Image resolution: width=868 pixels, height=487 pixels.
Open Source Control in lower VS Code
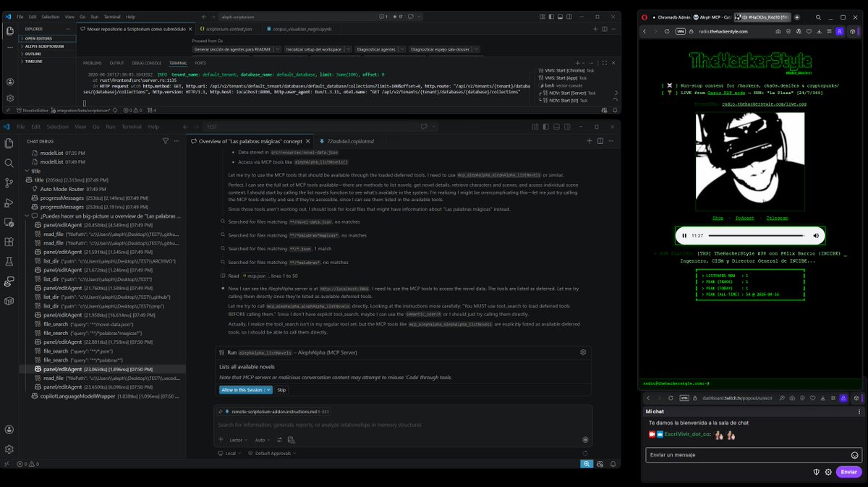(x=10, y=183)
